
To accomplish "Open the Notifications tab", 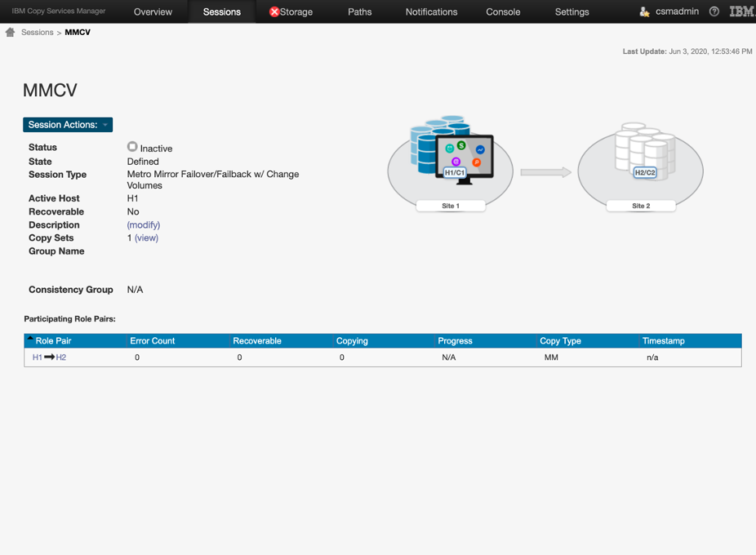I will [432, 12].
